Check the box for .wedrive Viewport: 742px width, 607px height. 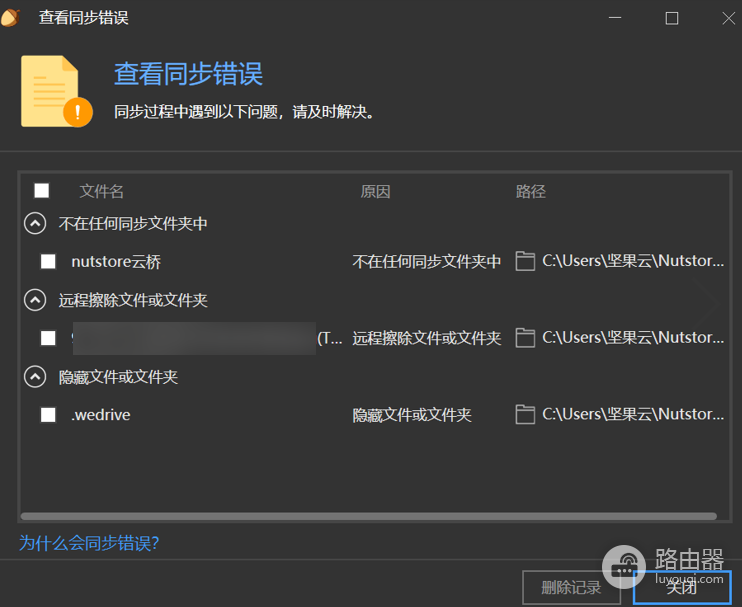[x=48, y=414]
